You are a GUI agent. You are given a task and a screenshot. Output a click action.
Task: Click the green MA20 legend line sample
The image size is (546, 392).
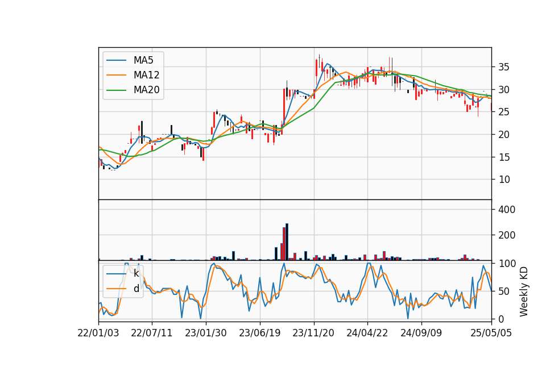point(116,90)
